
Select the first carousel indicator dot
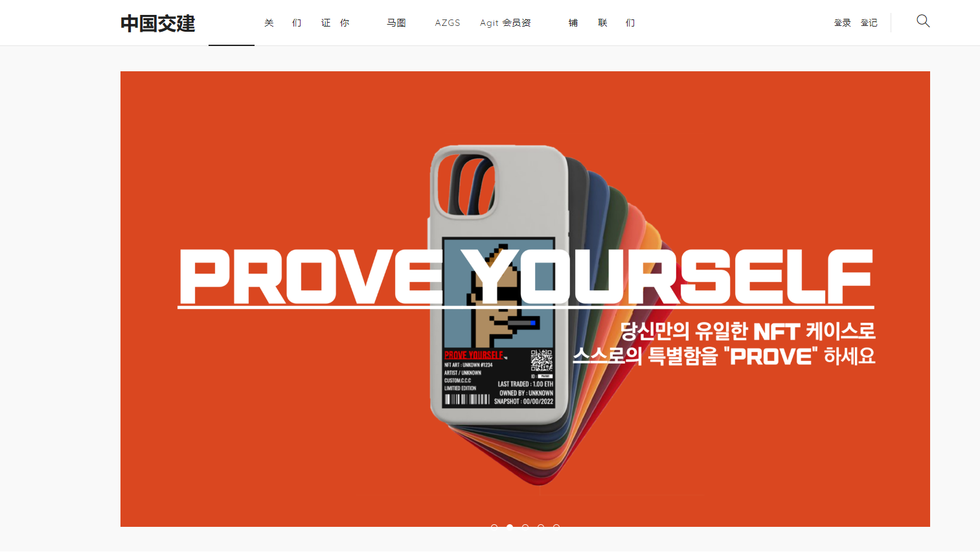click(x=494, y=527)
